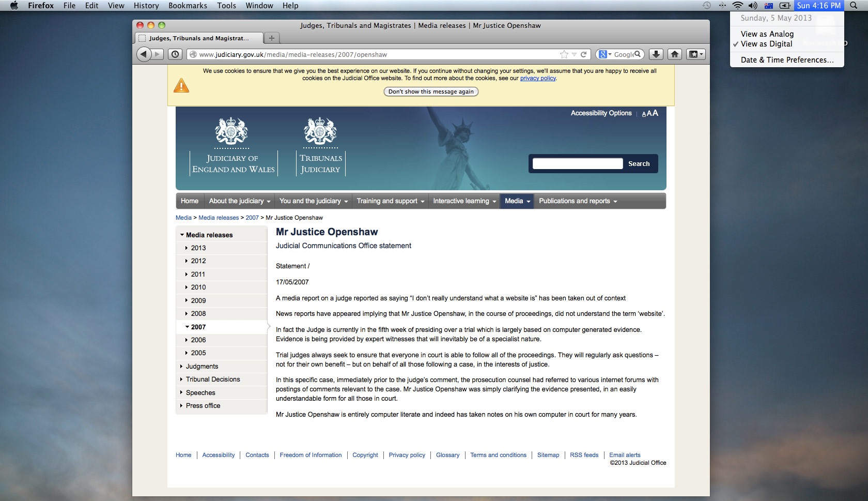Click the forward arrow button
This screenshot has height=501, width=868.
coord(158,54)
